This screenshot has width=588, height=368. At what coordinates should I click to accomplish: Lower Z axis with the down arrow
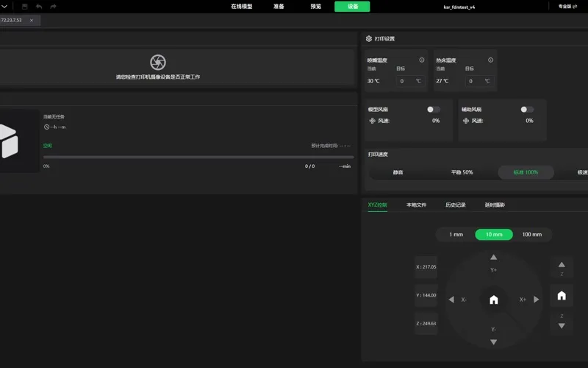(562, 326)
